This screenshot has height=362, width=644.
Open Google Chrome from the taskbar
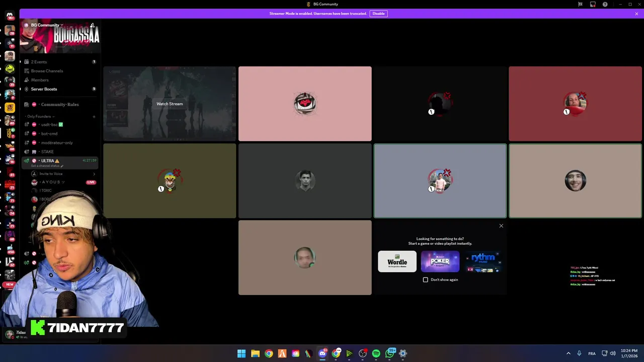pos(269,353)
